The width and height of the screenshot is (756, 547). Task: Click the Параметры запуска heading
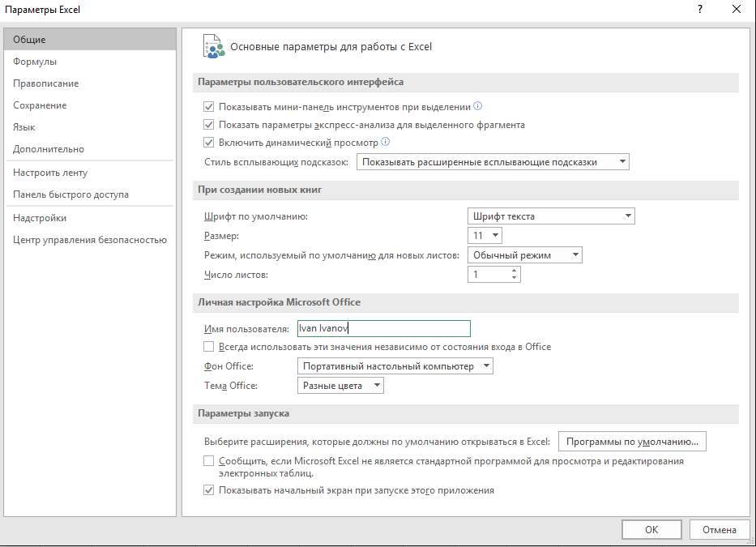(x=243, y=413)
